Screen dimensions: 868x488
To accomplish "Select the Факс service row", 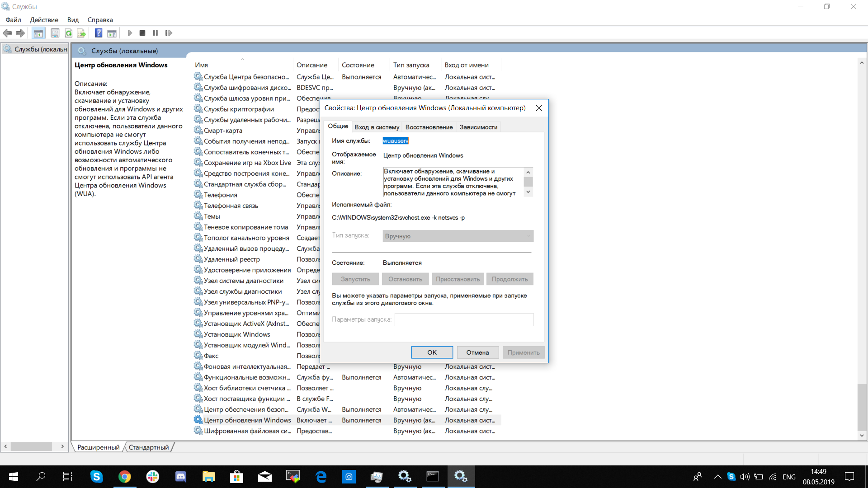I will 211,356.
